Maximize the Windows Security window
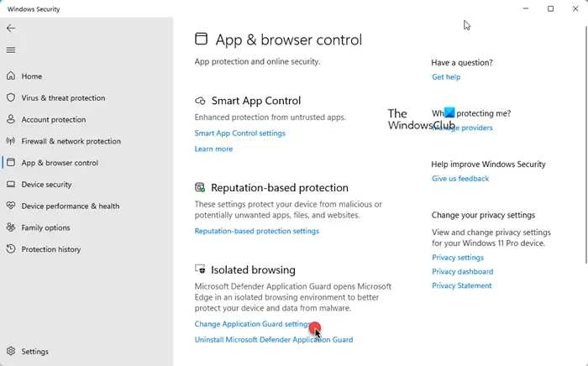The width and height of the screenshot is (588, 366). point(550,8)
